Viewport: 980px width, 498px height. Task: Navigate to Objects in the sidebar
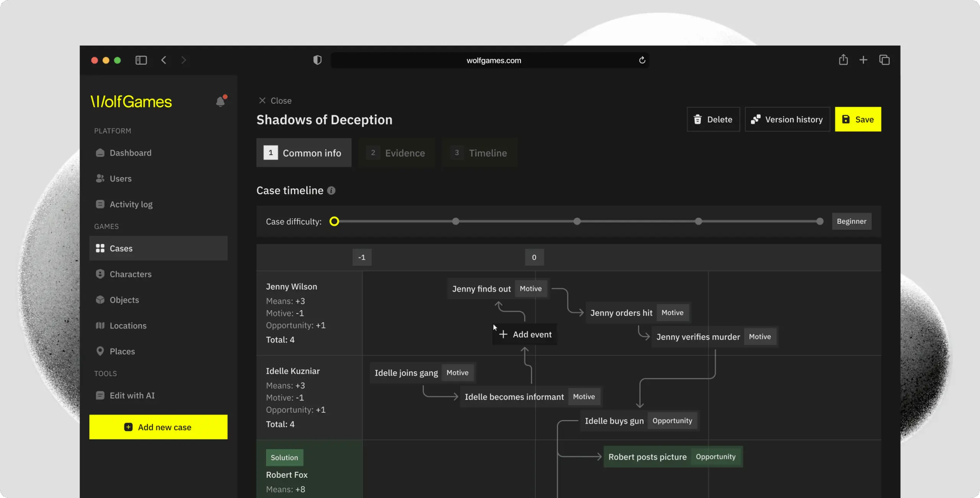pyautogui.click(x=124, y=300)
